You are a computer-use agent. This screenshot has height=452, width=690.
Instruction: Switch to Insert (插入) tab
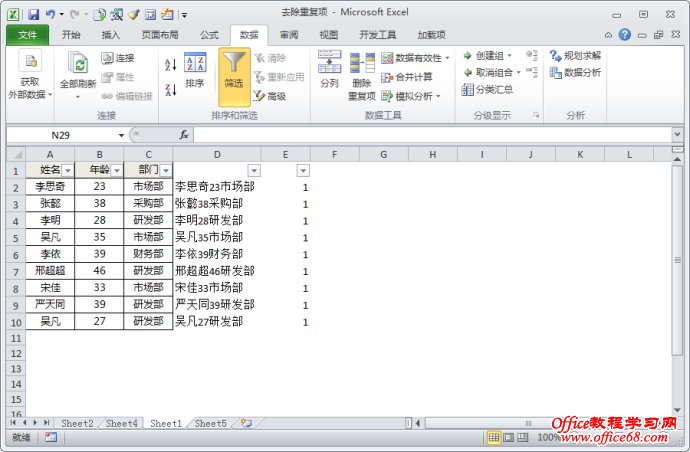point(110,35)
